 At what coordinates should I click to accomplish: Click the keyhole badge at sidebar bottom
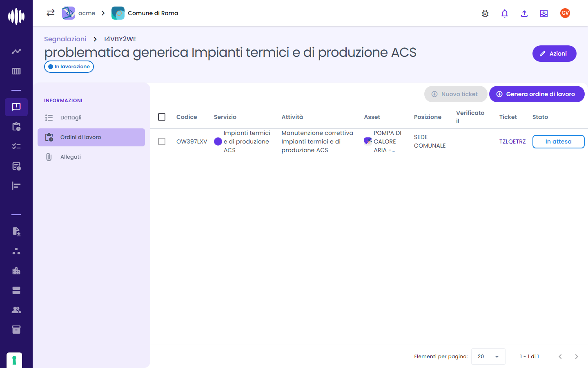pyautogui.click(x=14, y=360)
